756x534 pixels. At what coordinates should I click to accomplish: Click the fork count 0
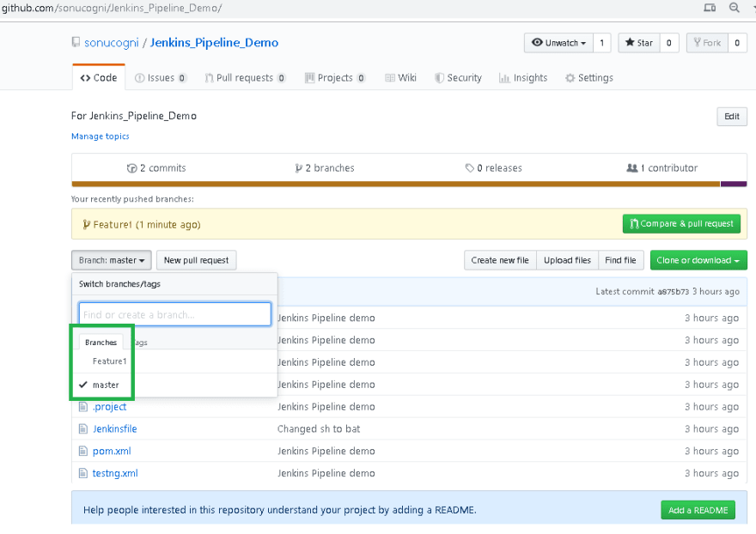coord(737,43)
